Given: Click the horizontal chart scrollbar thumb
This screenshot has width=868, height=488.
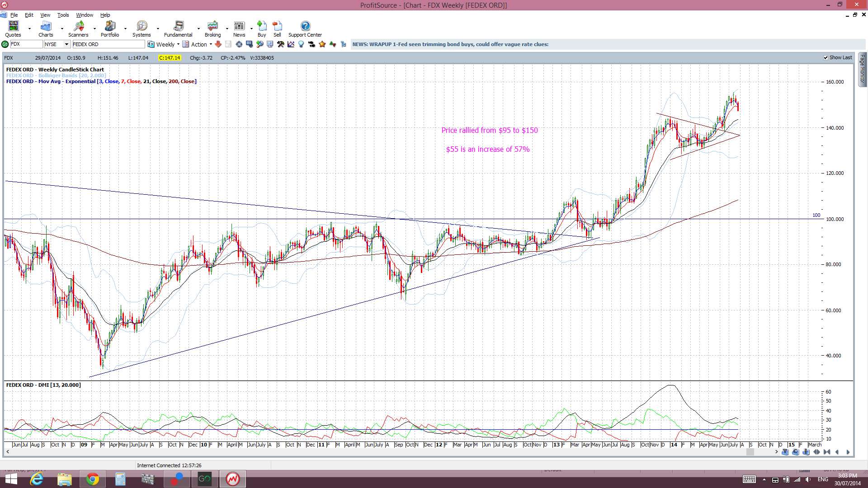Looking at the screenshot, I should pos(750,452).
